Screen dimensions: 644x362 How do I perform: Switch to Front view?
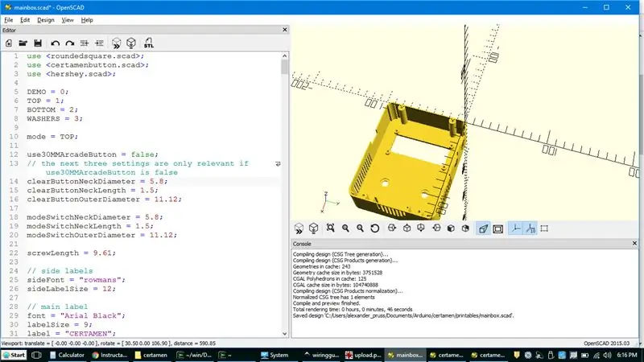point(451,228)
